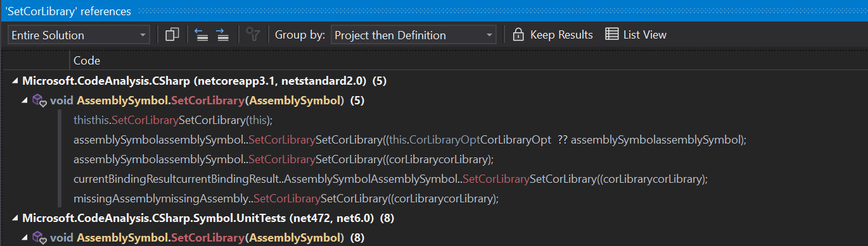Select the Microsoft.CodeAnalysis.CSharp project row
Viewport: 868px width, 246px height.
[204, 81]
